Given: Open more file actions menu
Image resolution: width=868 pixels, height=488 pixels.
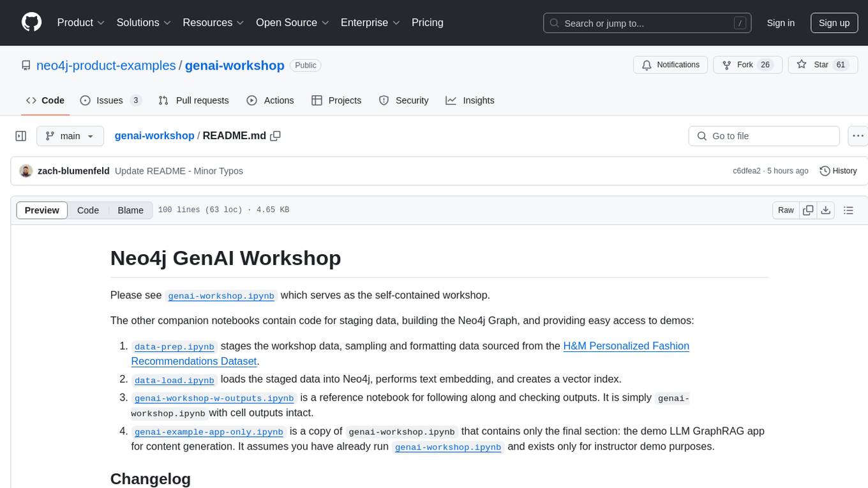Looking at the screenshot, I should pos(858,136).
